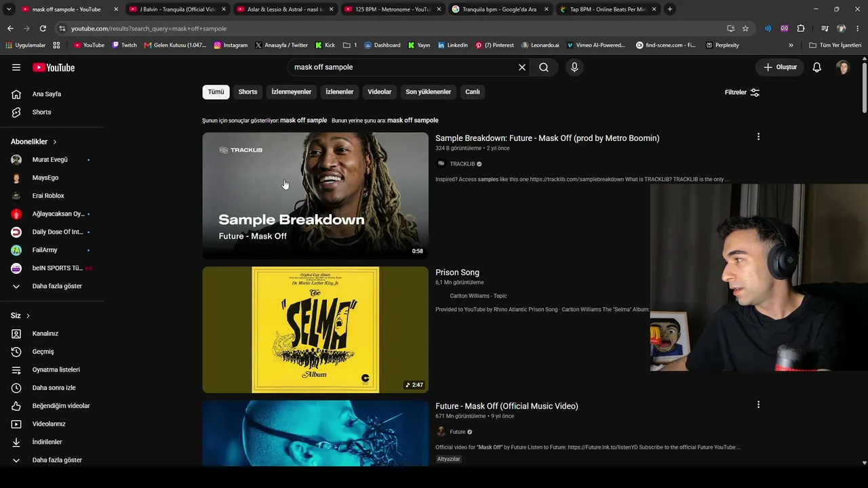Start voice search with the microphone
The width and height of the screenshot is (868, 488).
click(574, 67)
